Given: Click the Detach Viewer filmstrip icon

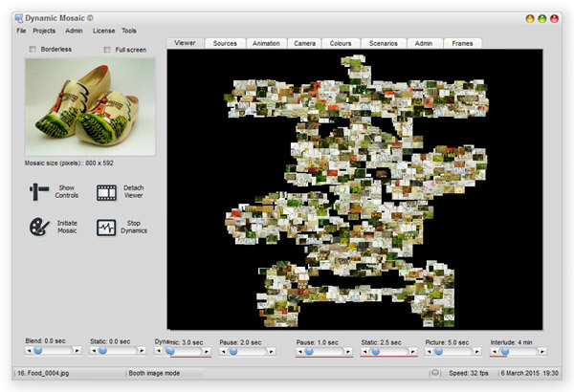Looking at the screenshot, I should click(x=107, y=190).
